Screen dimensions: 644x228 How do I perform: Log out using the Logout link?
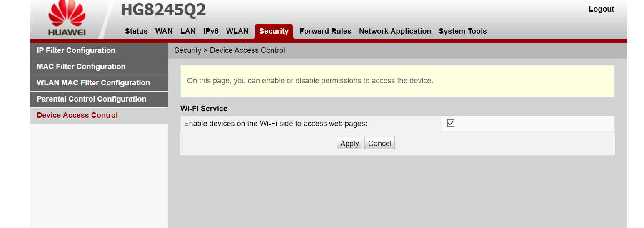coord(601,9)
